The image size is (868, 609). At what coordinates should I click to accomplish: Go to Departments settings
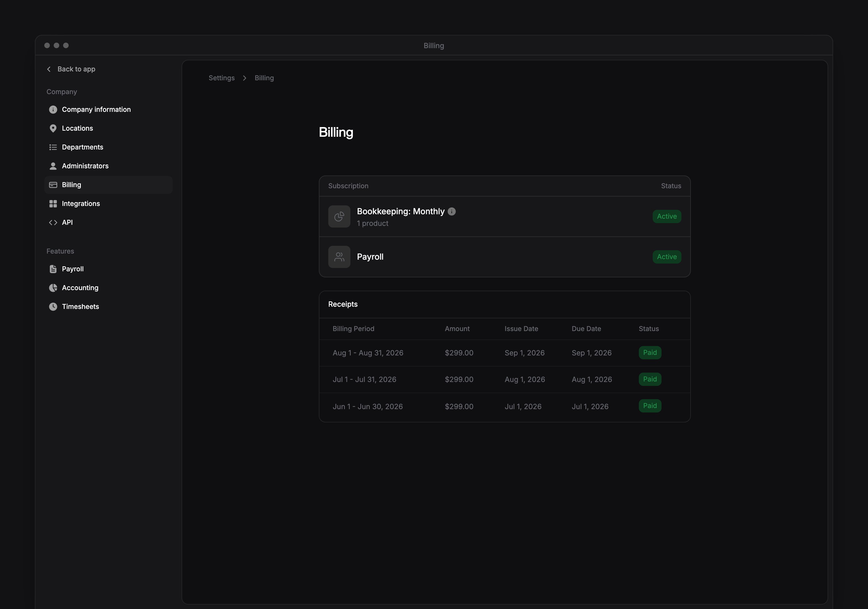[108, 147]
